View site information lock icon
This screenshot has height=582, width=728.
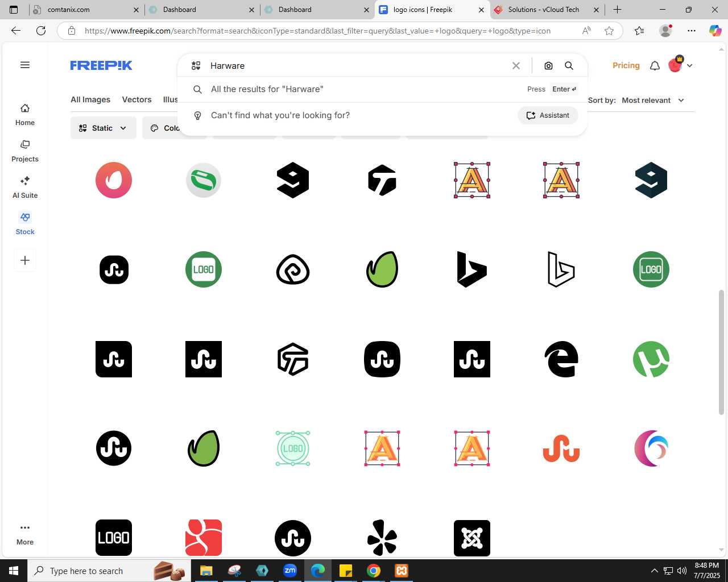tap(72, 31)
